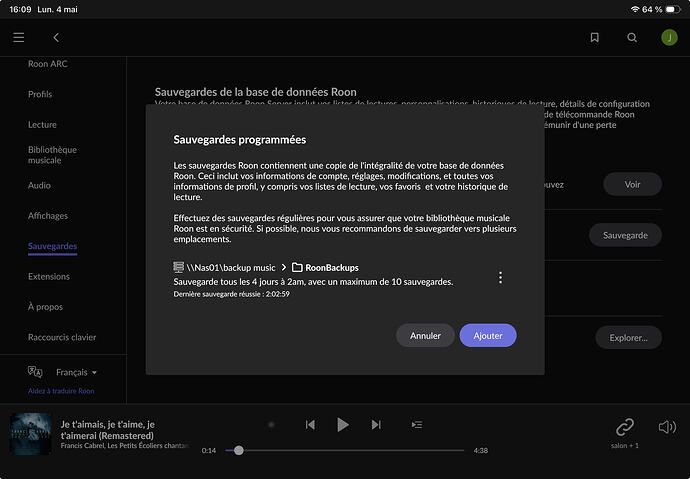This screenshot has height=479, width=690.
Task: Open the play queue icon
Action: pyautogui.click(x=417, y=424)
